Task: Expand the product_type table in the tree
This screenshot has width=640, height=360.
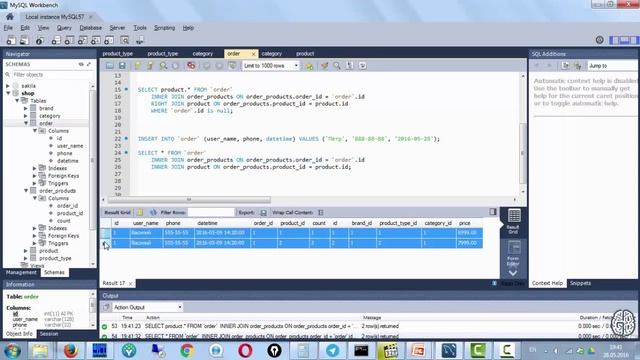Action: point(26,258)
